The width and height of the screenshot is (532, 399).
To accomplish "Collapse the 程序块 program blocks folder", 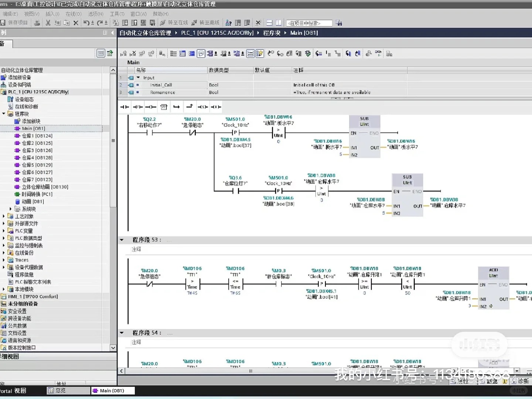I will click(x=4, y=114).
